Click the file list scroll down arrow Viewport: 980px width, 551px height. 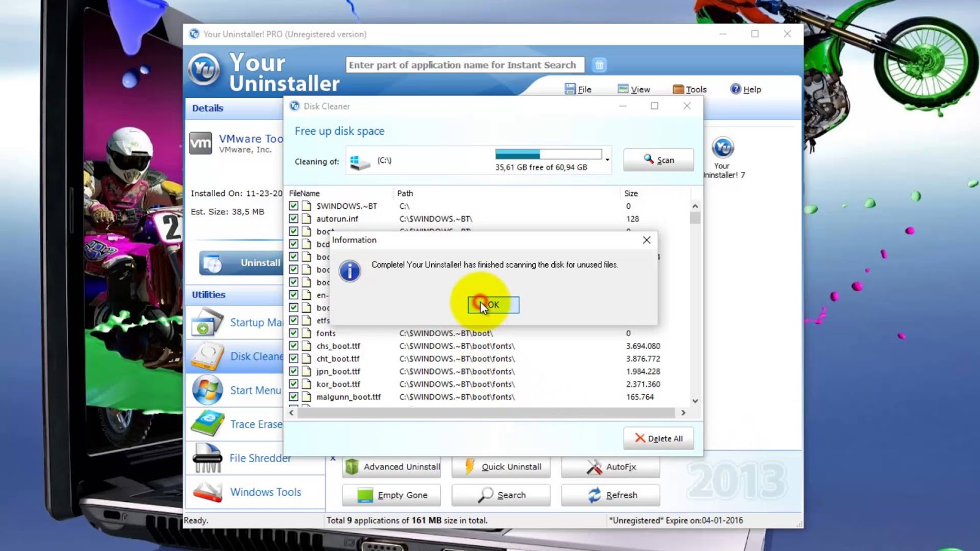tap(695, 400)
